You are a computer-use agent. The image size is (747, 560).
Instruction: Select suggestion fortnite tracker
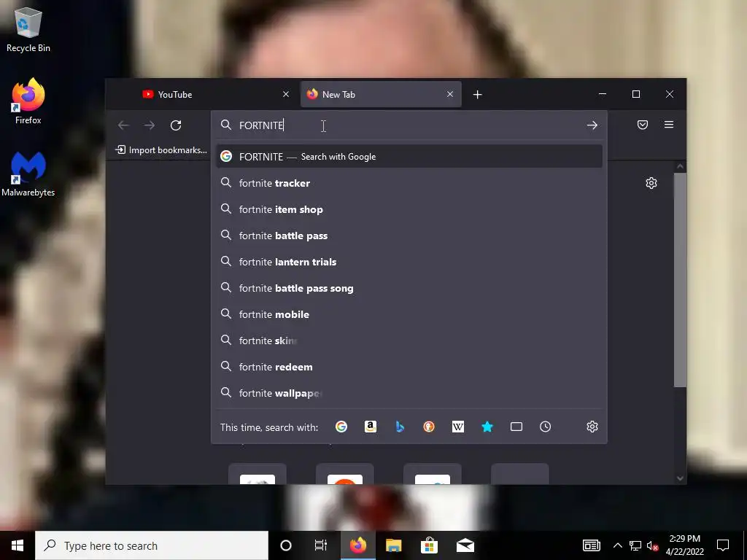coord(409,183)
